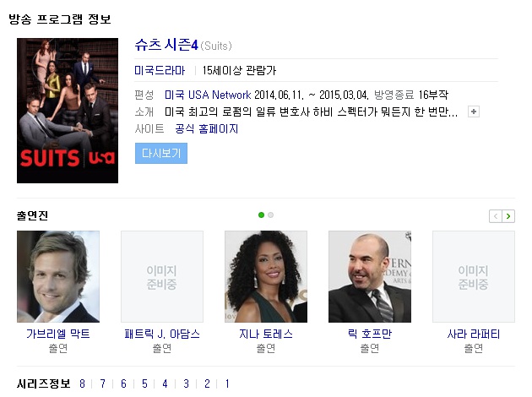
Task: Select season 1 in series info
Action: point(227,383)
